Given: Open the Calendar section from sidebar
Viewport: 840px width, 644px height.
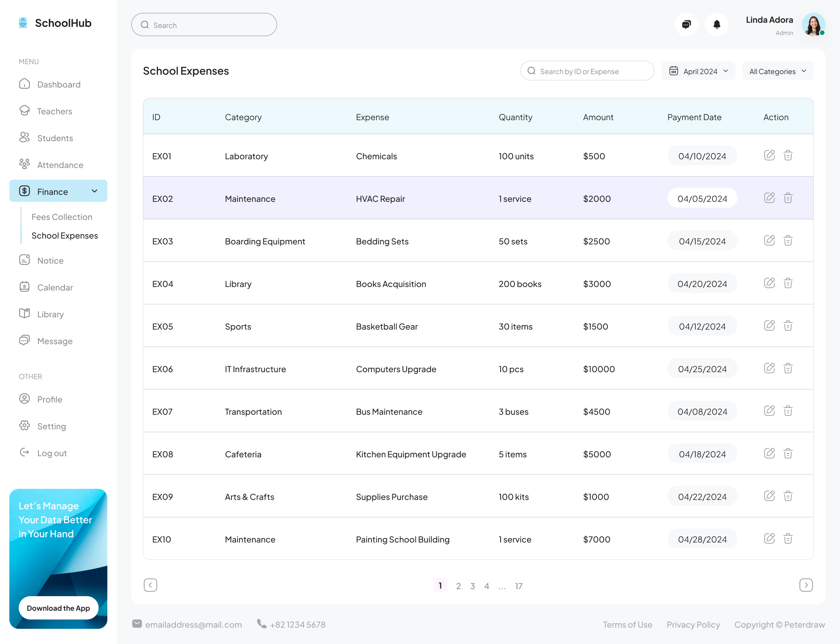Looking at the screenshot, I should [x=55, y=287].
